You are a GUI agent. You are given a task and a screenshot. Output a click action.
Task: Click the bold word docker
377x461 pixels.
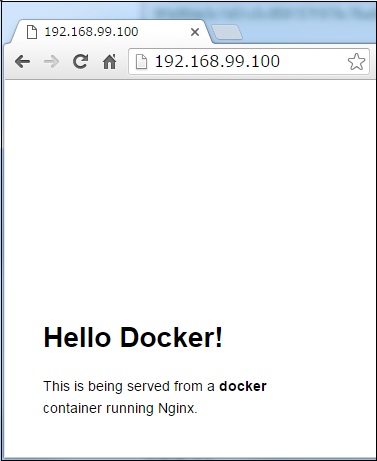coord(243,386)
